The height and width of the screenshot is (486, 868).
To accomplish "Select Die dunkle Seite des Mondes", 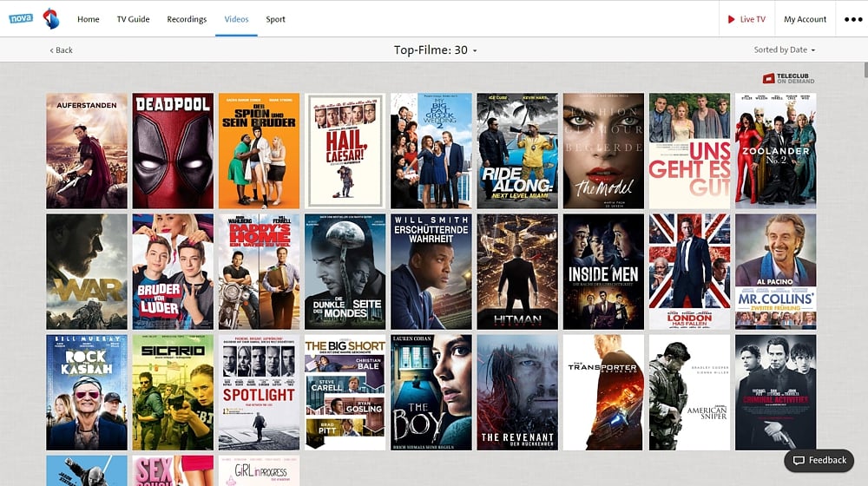I will pos(345,272).
